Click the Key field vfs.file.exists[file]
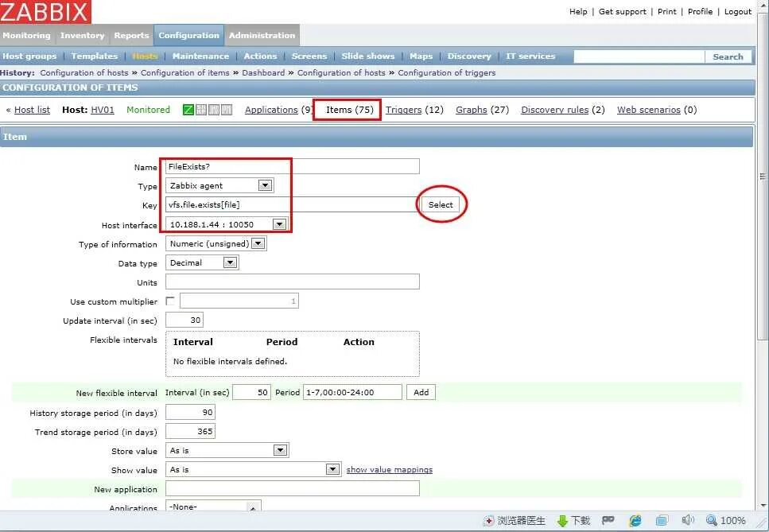 coord(293,204)
